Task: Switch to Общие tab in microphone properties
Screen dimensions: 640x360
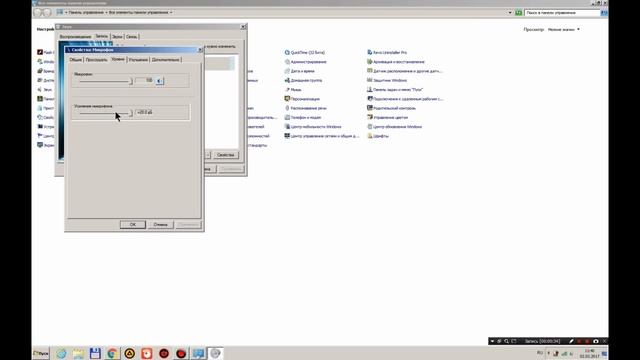Action: pyautogui.click(x=76, y=60)
